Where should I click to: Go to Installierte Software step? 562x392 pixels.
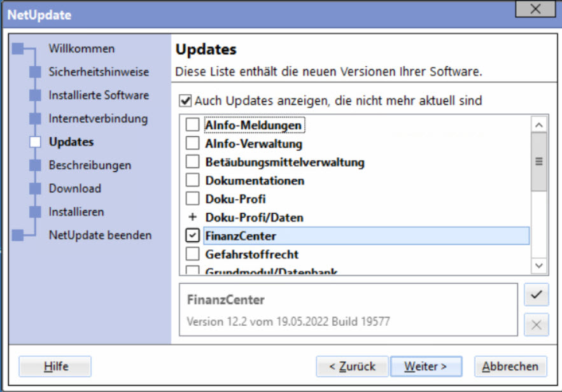pyautogui.click(x=99, y=95)
